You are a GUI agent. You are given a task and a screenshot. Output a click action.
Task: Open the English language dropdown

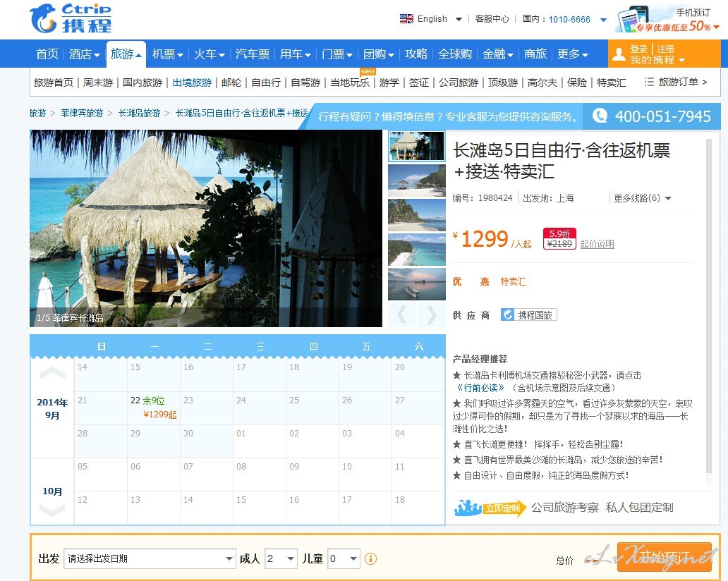tap(459, 19)
